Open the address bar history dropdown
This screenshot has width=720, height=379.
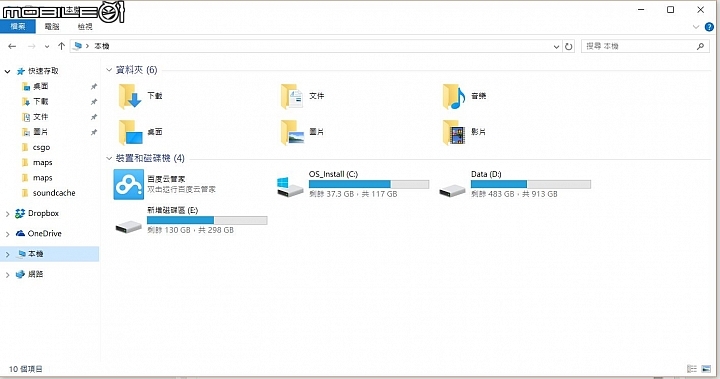pyautogui.click(x=556, y=46)
